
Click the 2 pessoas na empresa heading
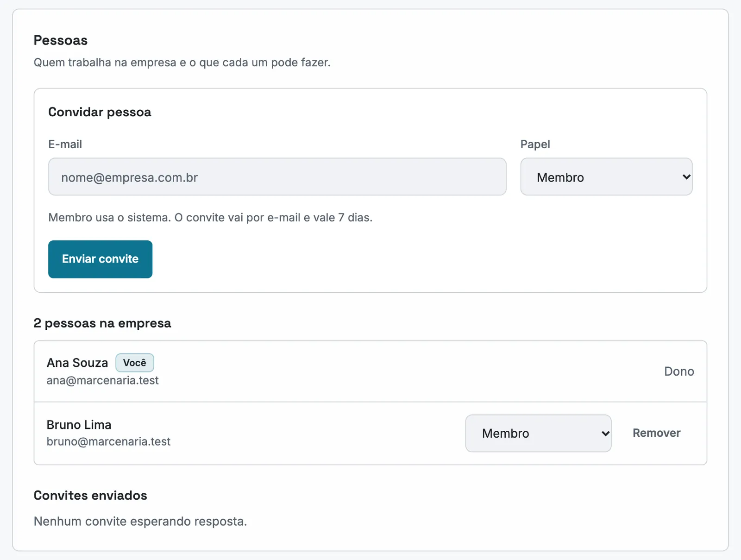102,323
